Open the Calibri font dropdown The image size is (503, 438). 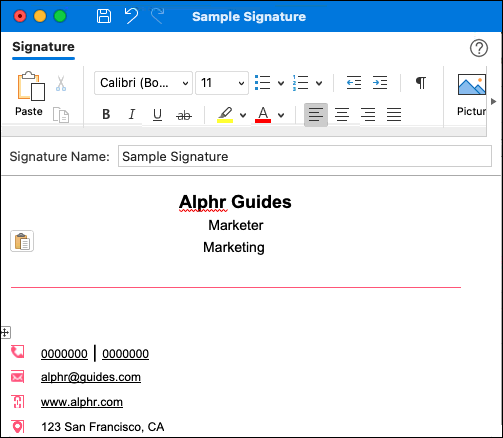point(143,83)
